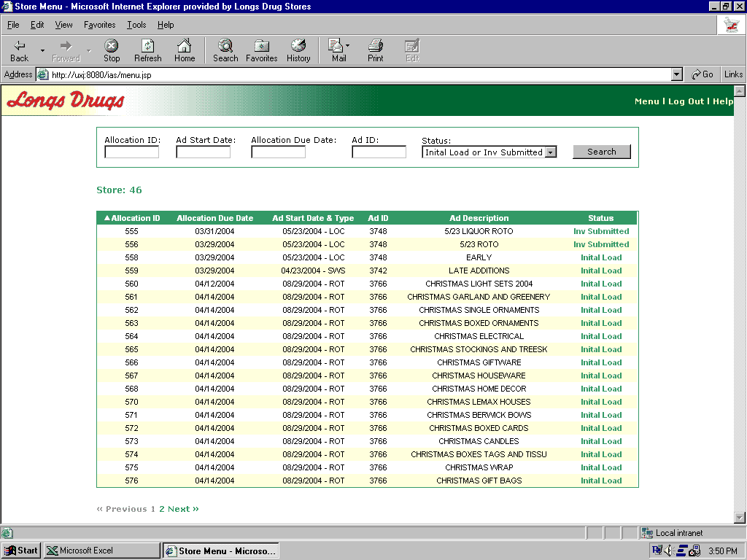Expand the Status dropdown list

551,152
